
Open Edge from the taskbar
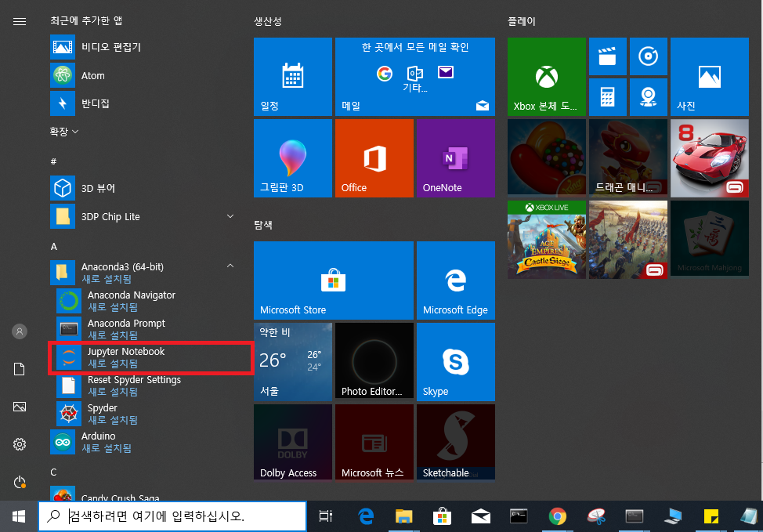(x=366, y=516)
